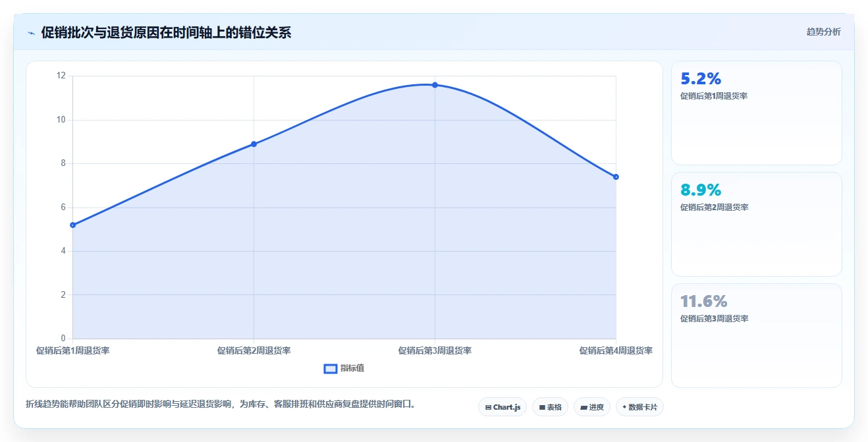868x442 pixels.
Task: Click the 促销后第1周退货率 caption under 5.2%
Action: [714, 96]
